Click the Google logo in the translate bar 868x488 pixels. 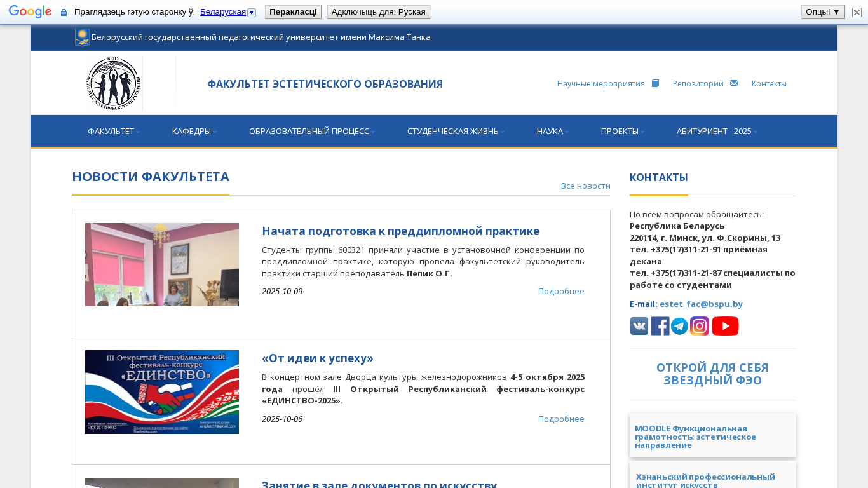[30, 12]
